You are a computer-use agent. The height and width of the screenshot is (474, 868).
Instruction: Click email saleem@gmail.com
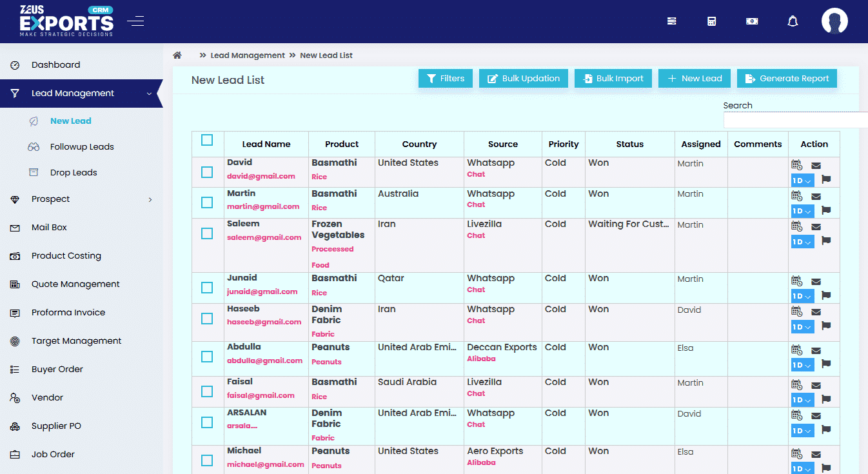coord(264,237)
